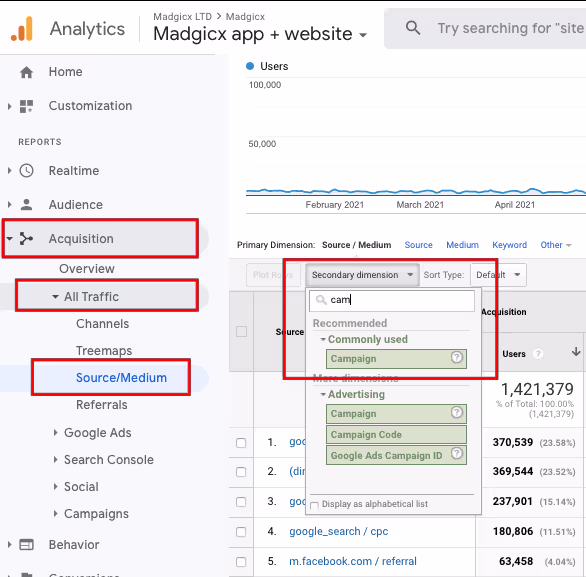
Task: Click the magnifier icon in dimension search box
Action: (x=321, y=300)
